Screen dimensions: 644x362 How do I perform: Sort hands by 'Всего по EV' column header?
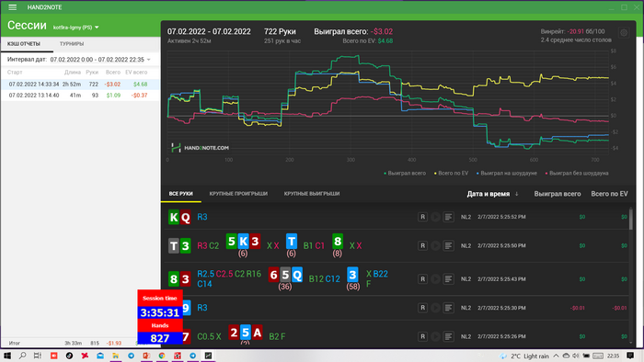[x=609, y=194]
